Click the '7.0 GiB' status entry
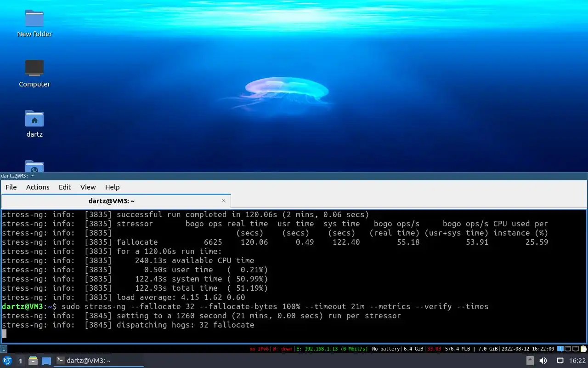The height and width of the screenshot is (368, 588). click(x=488, y=349)
